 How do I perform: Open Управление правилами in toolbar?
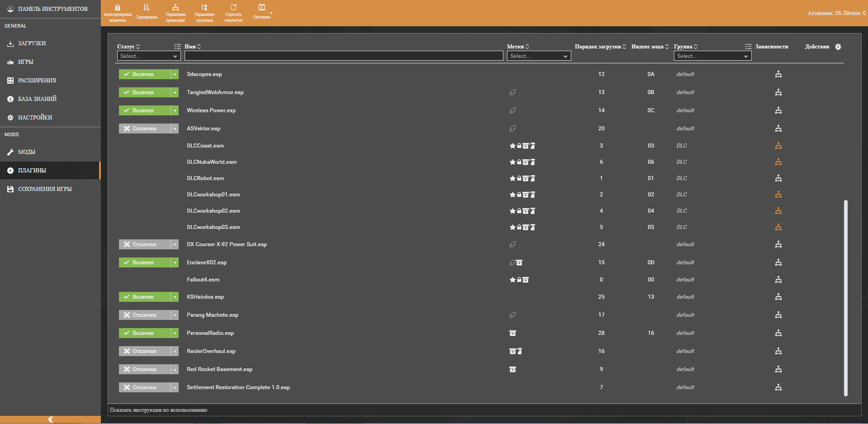[x=175, y=8]
